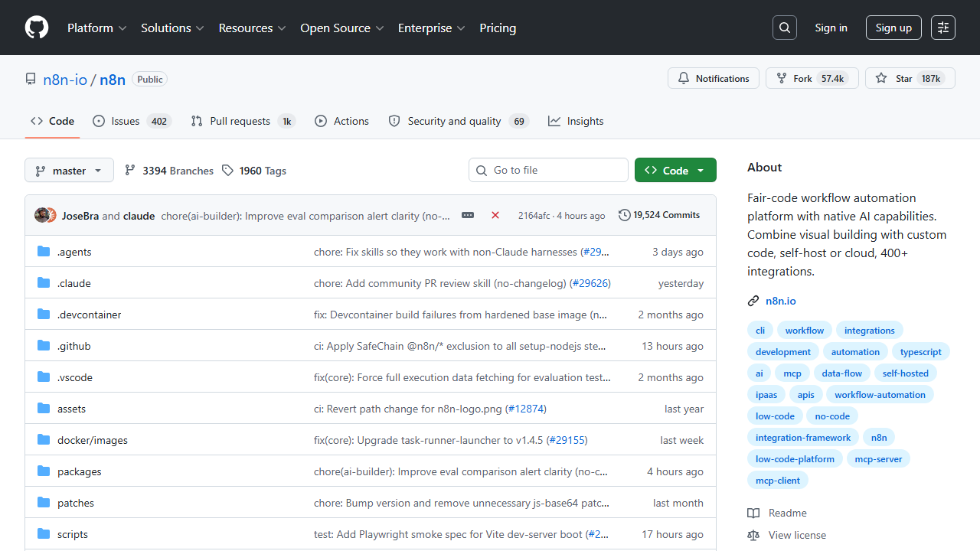Click the packages folder icon
Image resolution: width=980 pixels, height=551 pixels.
[x=44, y=471]
